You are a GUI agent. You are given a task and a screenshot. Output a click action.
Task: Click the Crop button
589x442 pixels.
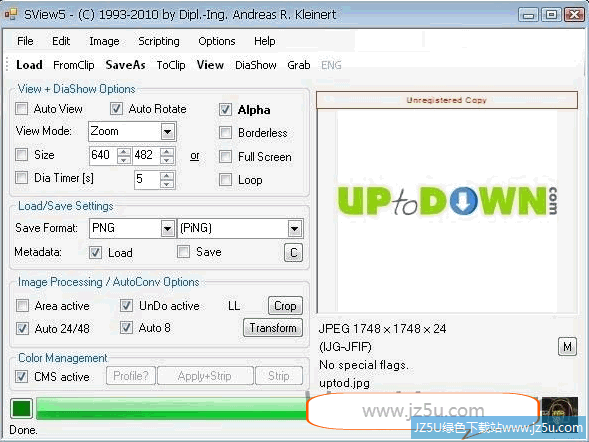click(285, 306)
